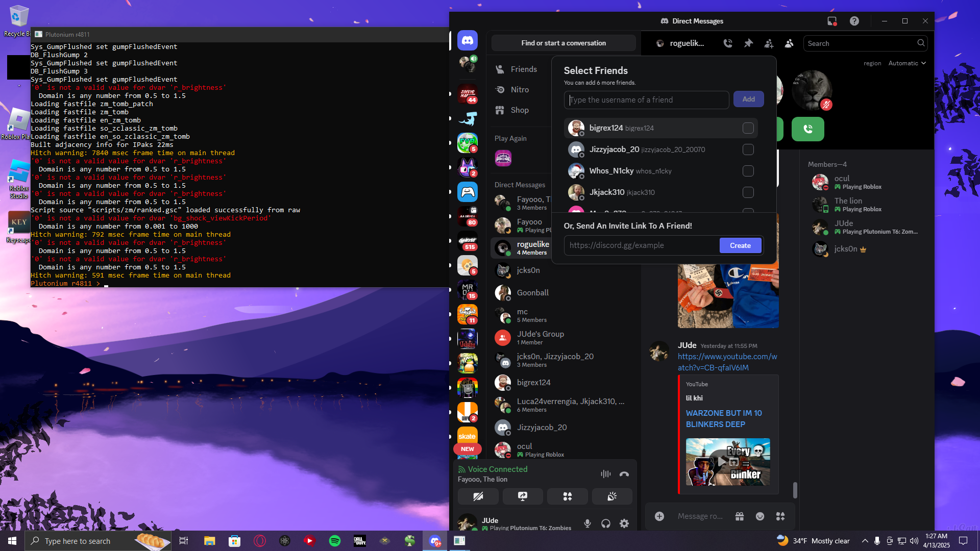Click Add Friends to DM icon
The image size is (980, 551).
tap(769, 43)
